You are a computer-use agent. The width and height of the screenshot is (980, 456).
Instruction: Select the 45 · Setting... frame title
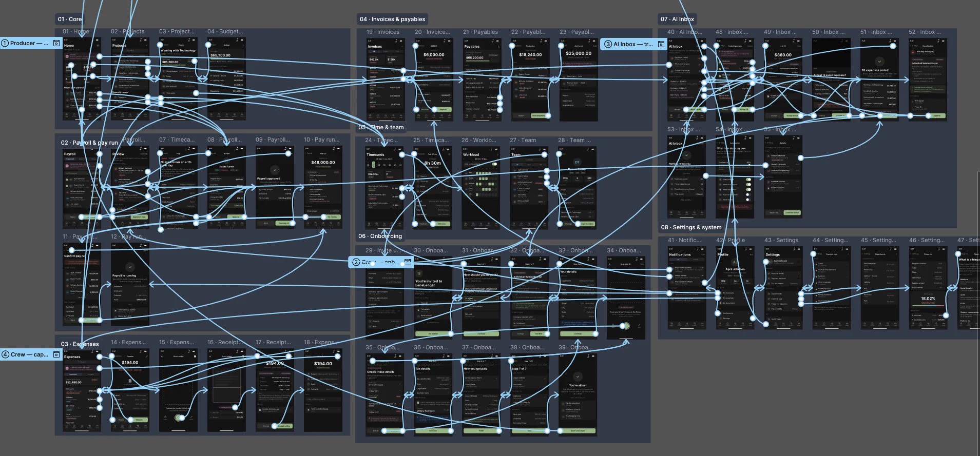[878, 240]
